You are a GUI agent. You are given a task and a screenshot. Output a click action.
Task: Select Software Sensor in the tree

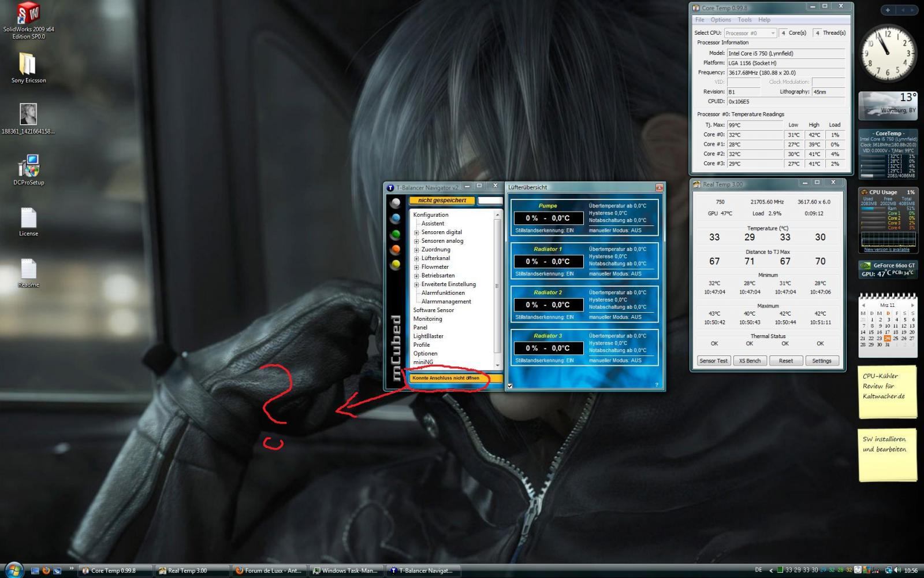434,310
